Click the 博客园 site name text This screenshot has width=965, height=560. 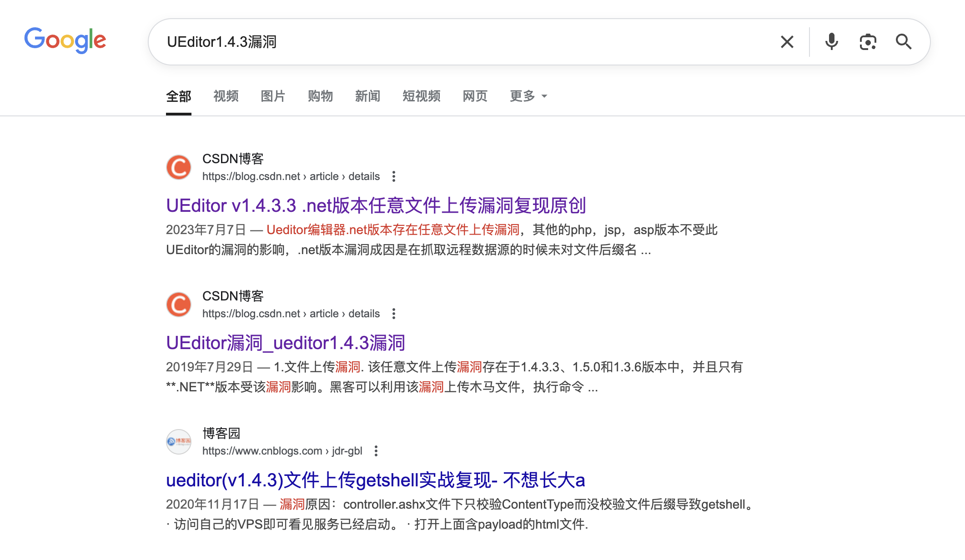(221, 434)
